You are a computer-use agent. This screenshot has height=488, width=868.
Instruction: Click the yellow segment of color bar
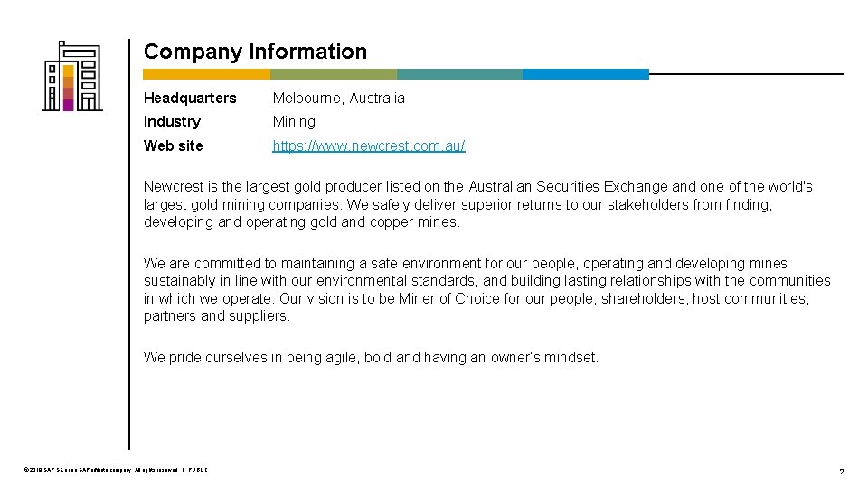point(206,74)
